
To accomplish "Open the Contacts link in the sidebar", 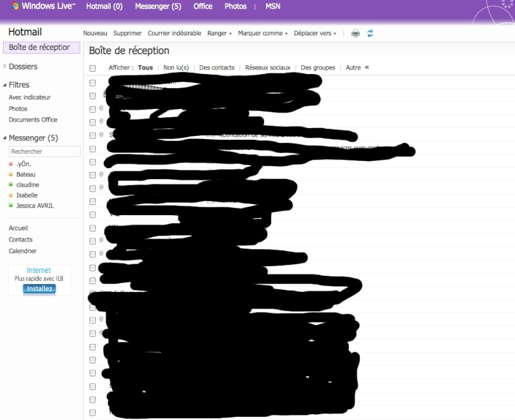I will [21, 240].
